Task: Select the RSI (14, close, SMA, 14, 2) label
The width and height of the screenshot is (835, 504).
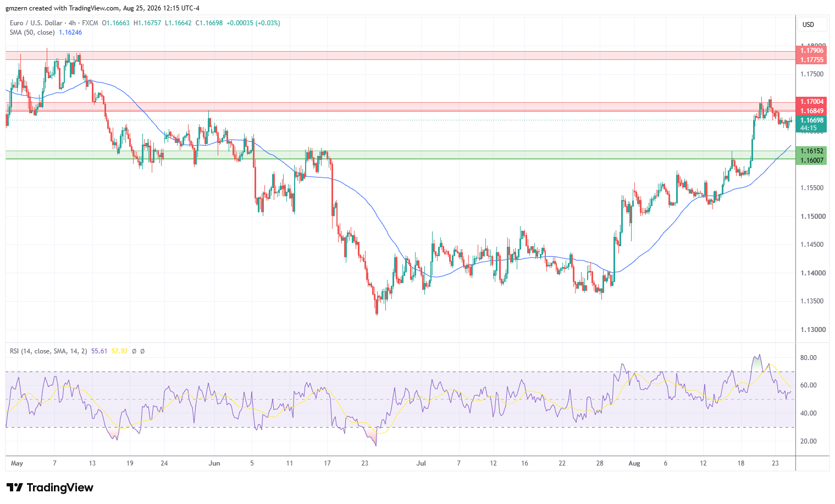Action: pyautogui.click(x=48, y=351)
